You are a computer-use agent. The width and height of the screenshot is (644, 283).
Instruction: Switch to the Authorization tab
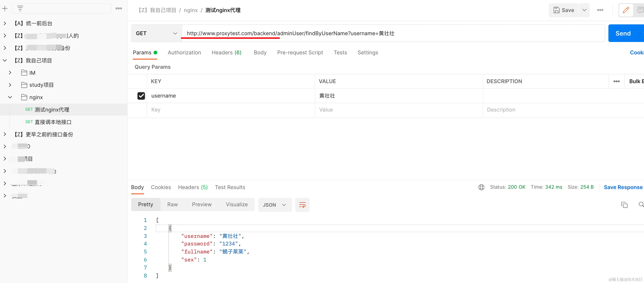(x=184, y=53)
